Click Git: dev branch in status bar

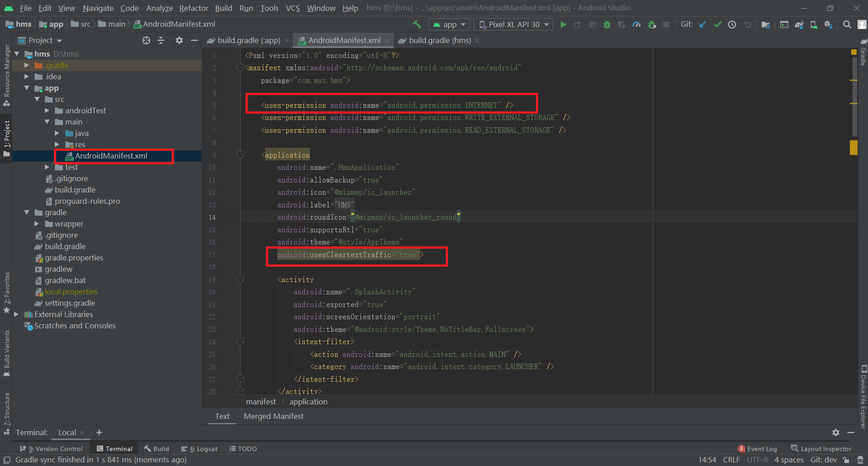click(823, 460)
